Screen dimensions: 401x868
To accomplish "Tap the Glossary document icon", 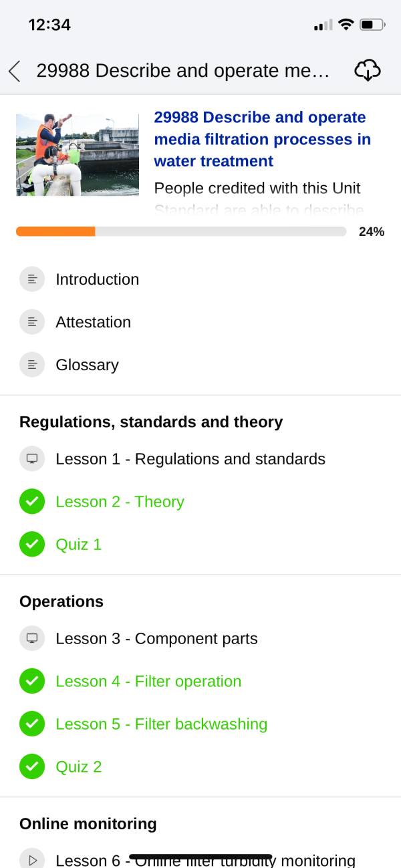I will tap(32, 365).
